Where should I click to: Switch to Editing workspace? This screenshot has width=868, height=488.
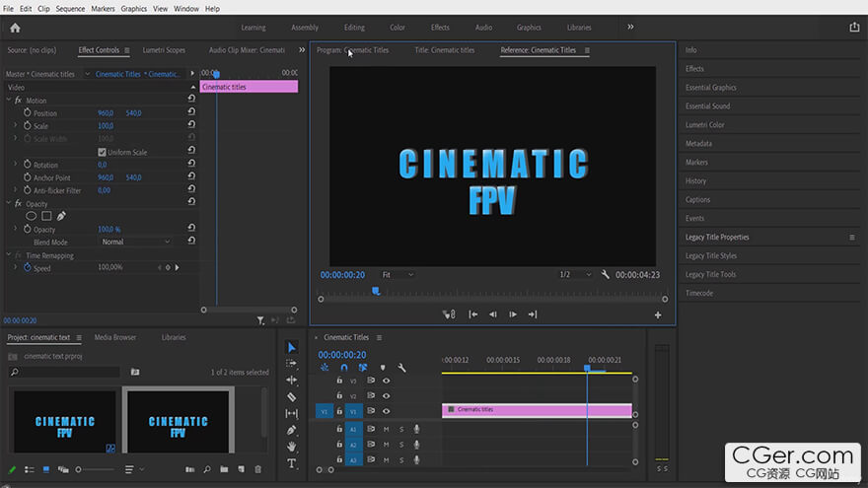point(354,28)
